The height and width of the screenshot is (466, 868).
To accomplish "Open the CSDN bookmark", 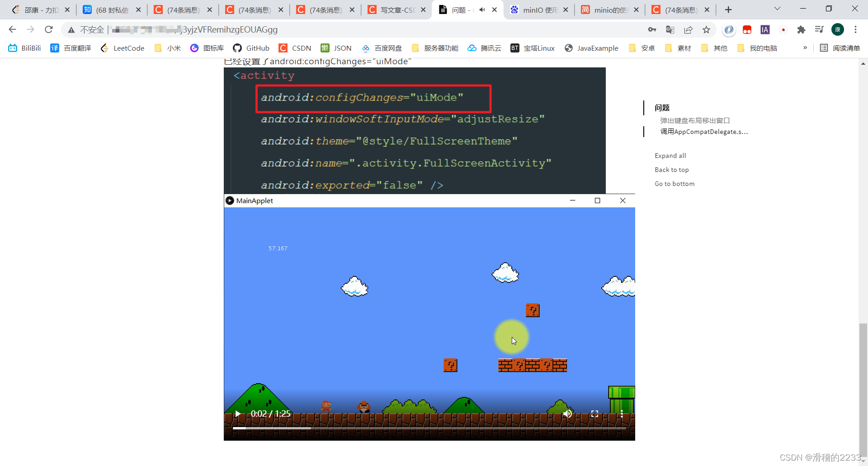I will (x=295, y=48).
